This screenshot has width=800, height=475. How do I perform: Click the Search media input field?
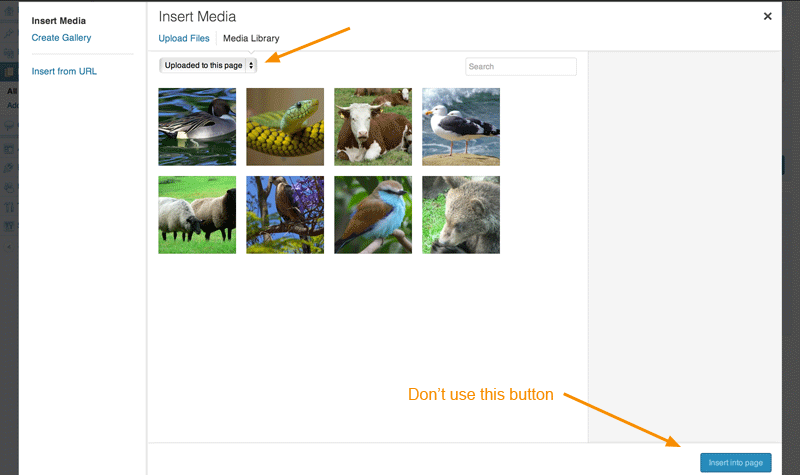(521, 66)
